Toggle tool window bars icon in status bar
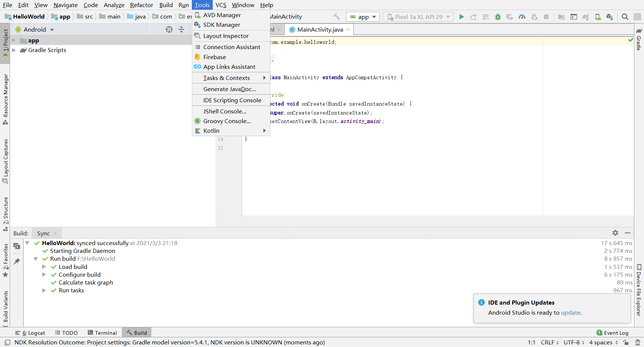The height and width of the screenshot is (347, 644). click(x=7, y=343)
